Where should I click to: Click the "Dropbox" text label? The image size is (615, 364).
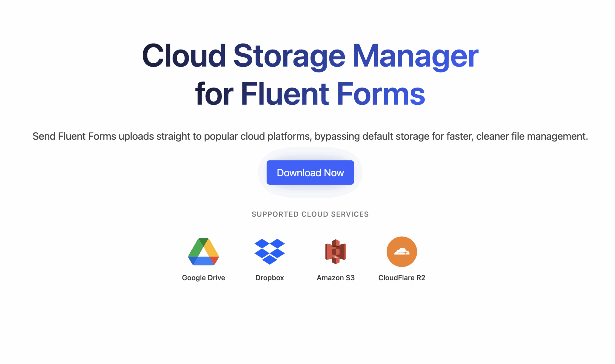[269, 278]
